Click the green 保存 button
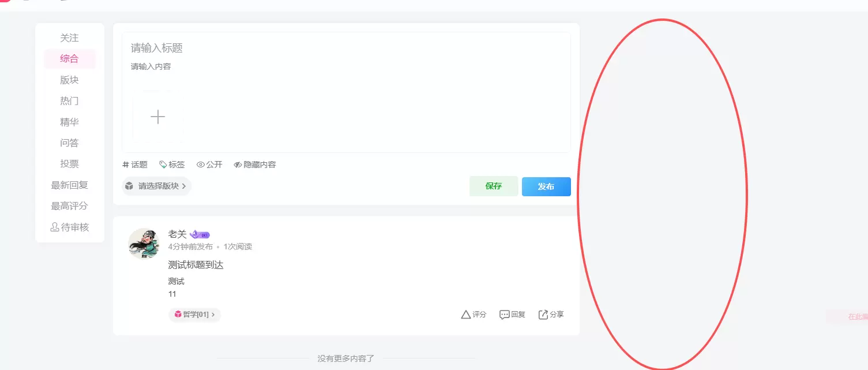Viewport: 868px width, 370px height. coord(494,186)
